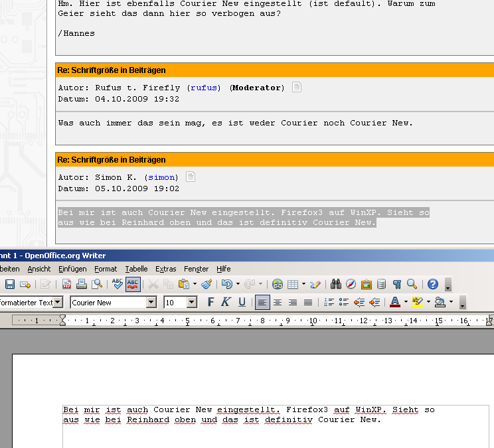Export directly as PDF
This screenshot has width=494, height=448.
point(66,284)
